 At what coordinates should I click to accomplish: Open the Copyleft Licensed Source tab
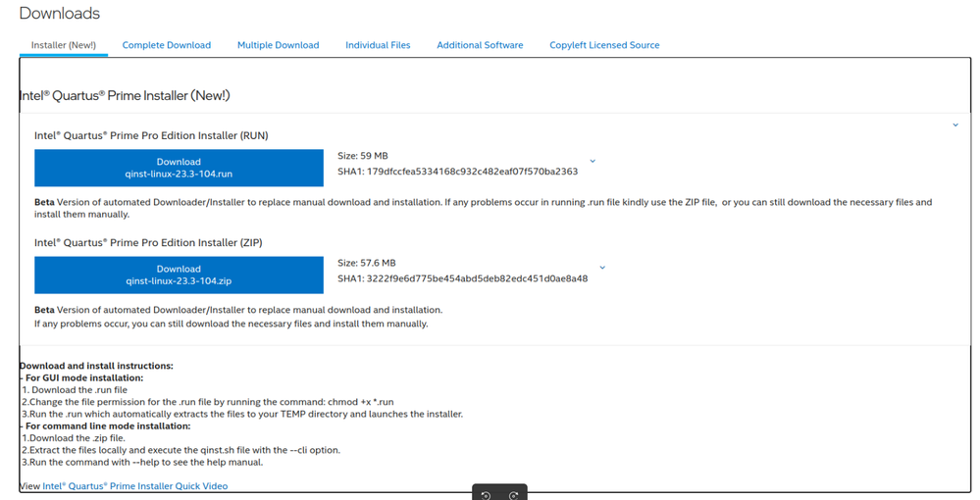[x=604, y=45]
